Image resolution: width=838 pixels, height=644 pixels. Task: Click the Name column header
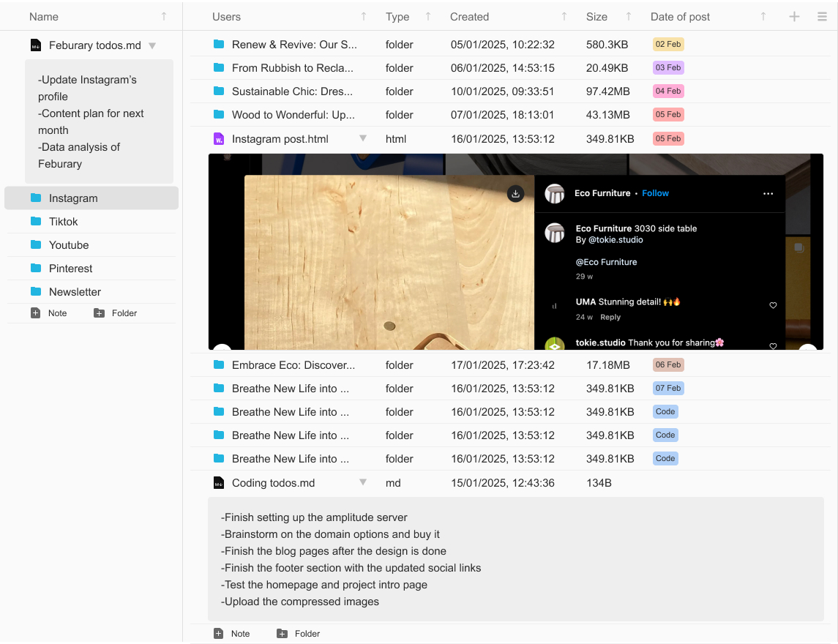coord(44,17)
